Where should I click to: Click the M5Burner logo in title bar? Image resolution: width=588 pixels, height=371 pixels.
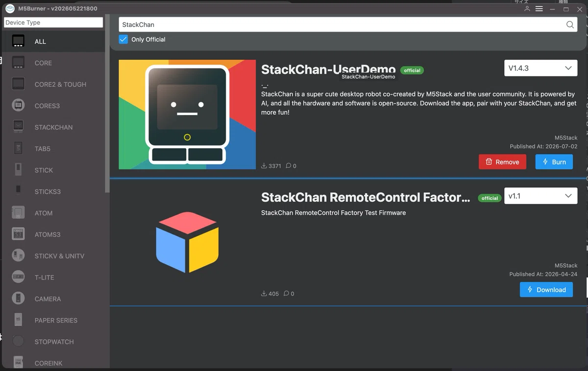[x=10, y=8]
